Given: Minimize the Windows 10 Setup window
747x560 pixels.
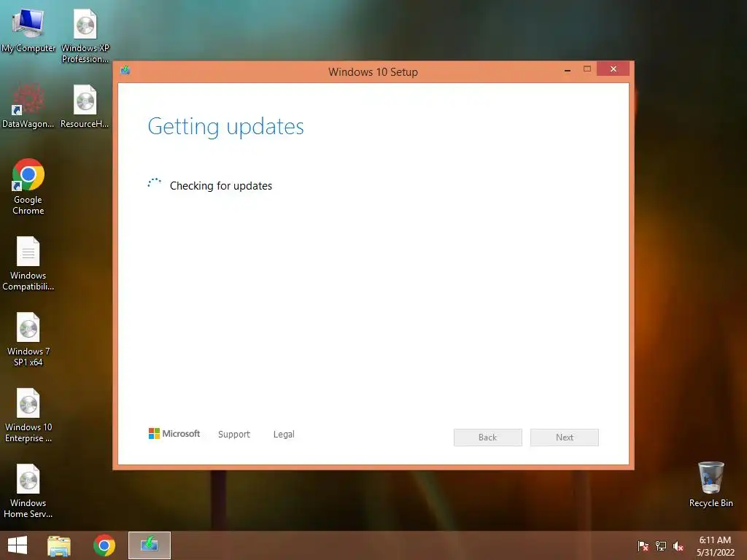Looking at the screenshot, I should pos(568,69).
